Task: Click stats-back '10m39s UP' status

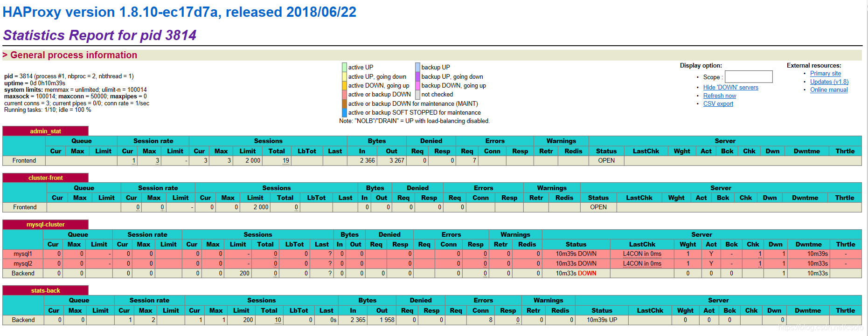Action: 602,320
